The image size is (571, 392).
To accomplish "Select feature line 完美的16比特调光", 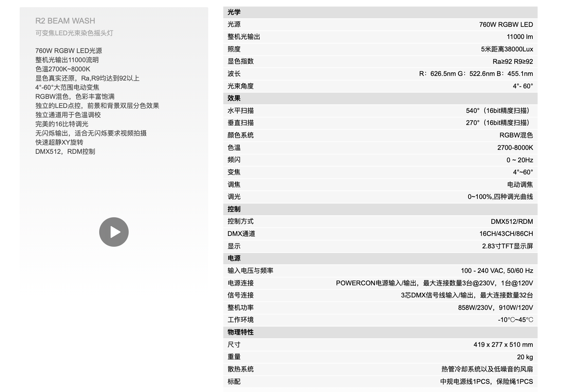I will (x=62, y=124).
